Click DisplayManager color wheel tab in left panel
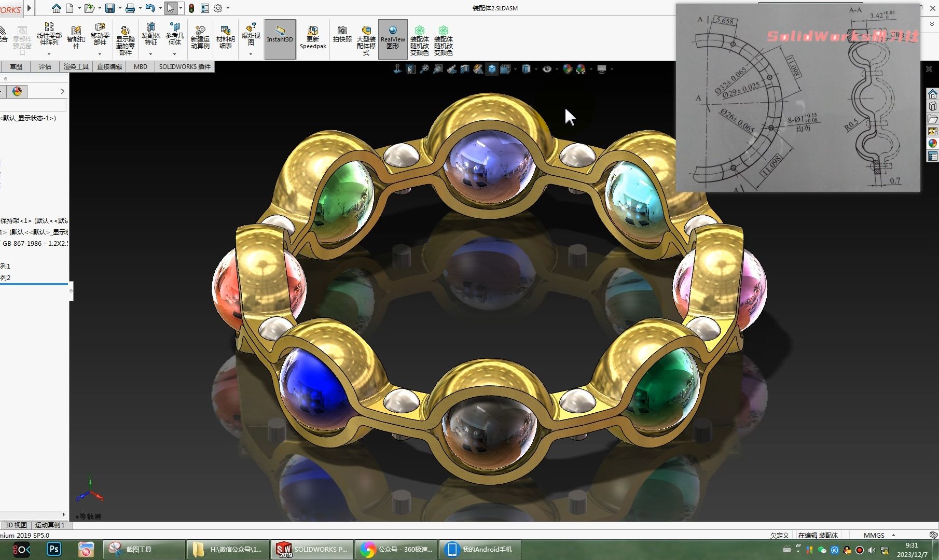Viewport: 939px width, 560px height. point(17,91)
